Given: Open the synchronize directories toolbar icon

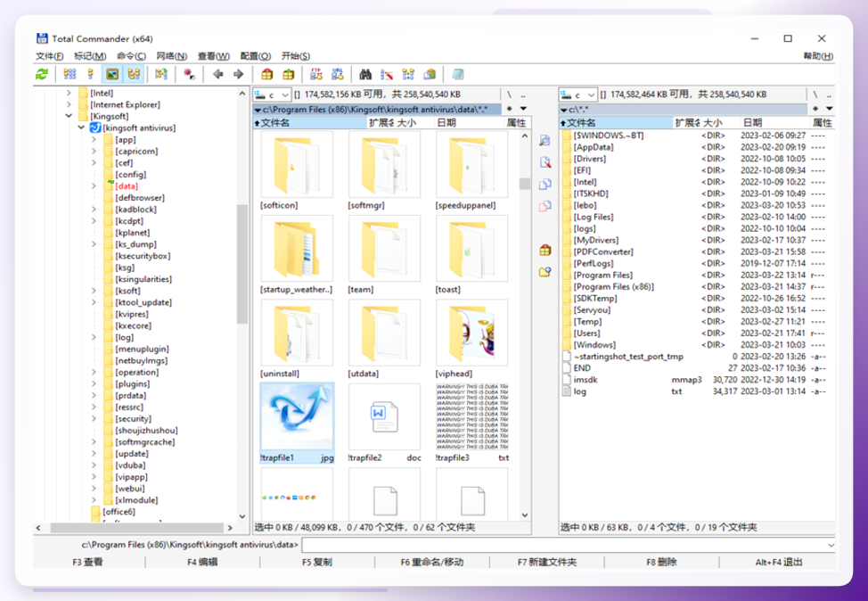Looking at the screenshot, I should (408, 74).
